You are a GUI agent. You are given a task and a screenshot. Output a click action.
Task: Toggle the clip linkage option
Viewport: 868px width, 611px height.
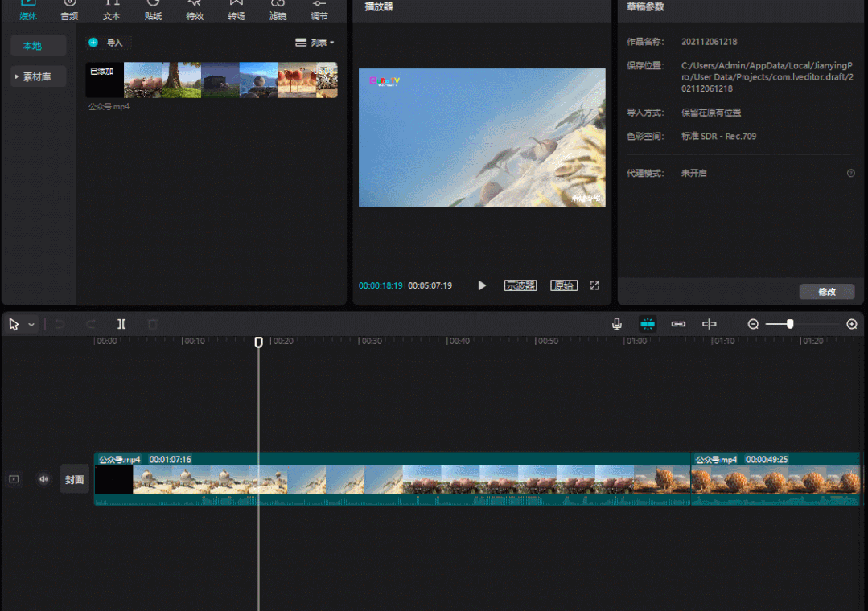678,324
